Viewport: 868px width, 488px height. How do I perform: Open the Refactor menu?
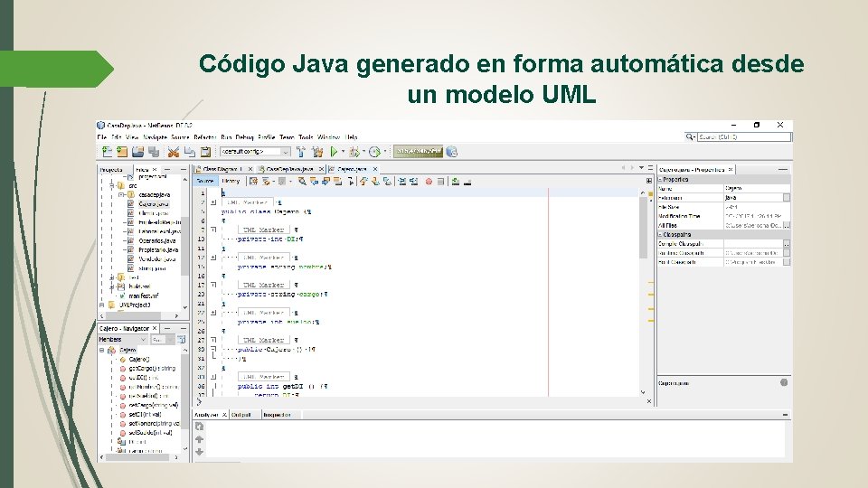(205, 137)
